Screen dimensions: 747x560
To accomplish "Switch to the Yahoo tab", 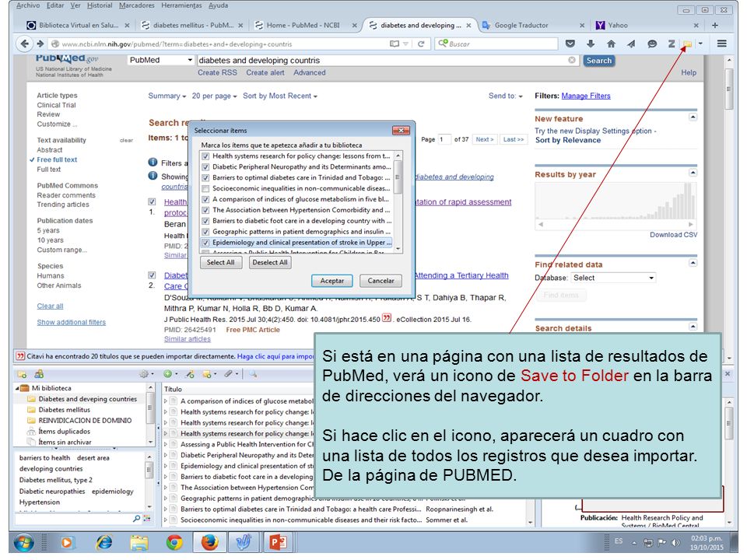I will tap(648, 25).
